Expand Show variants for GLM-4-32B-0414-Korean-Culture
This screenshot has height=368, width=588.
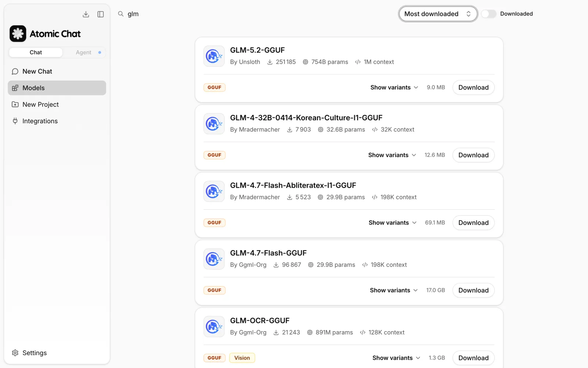(392, 155)
